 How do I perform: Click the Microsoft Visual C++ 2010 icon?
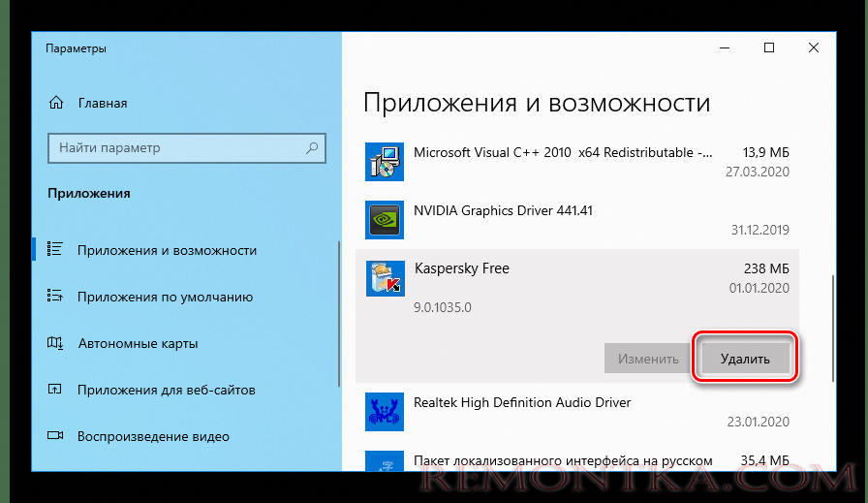click(x=384, y=161)
